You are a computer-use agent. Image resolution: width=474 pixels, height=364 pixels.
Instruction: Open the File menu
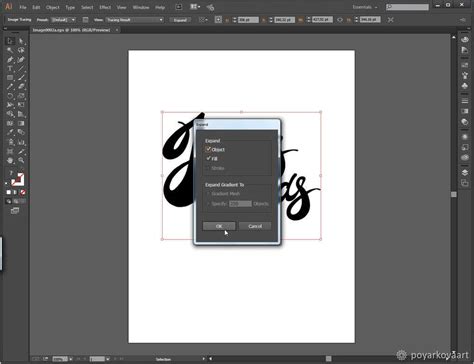point(23,7)
